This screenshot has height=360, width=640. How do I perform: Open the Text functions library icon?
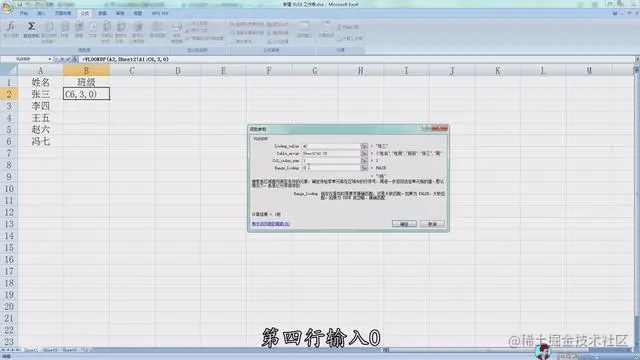(x=93, y=29)
